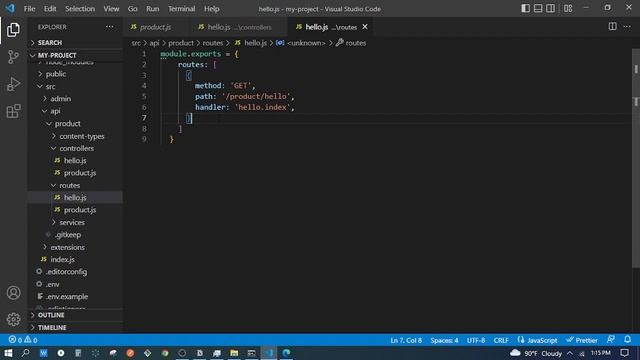Open the Go menu

tap(132, 9)
